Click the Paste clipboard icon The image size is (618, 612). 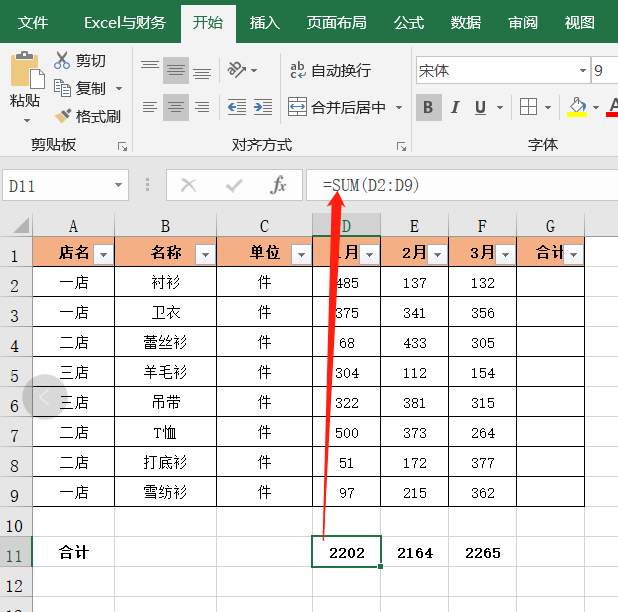click(27, 70)
